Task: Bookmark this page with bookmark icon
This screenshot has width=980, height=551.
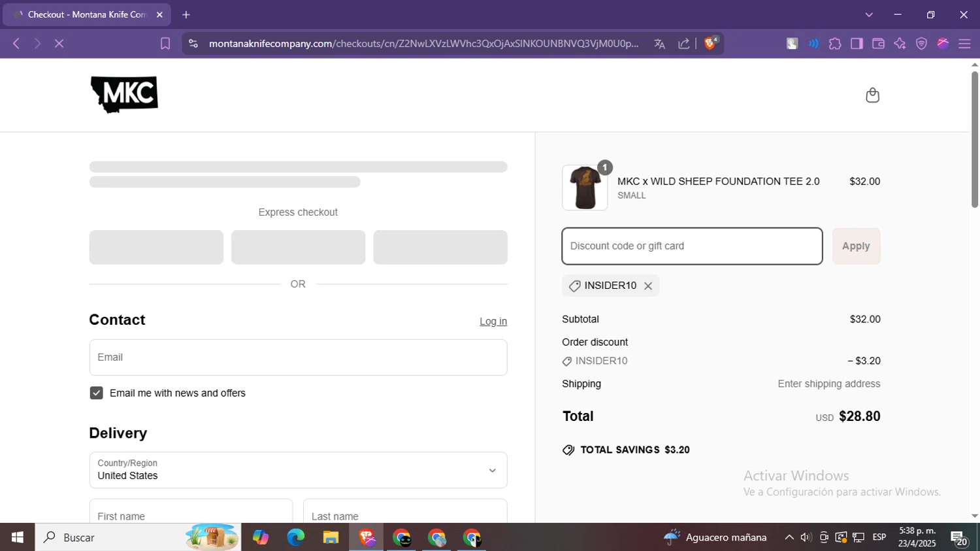Action: (165, 43)
